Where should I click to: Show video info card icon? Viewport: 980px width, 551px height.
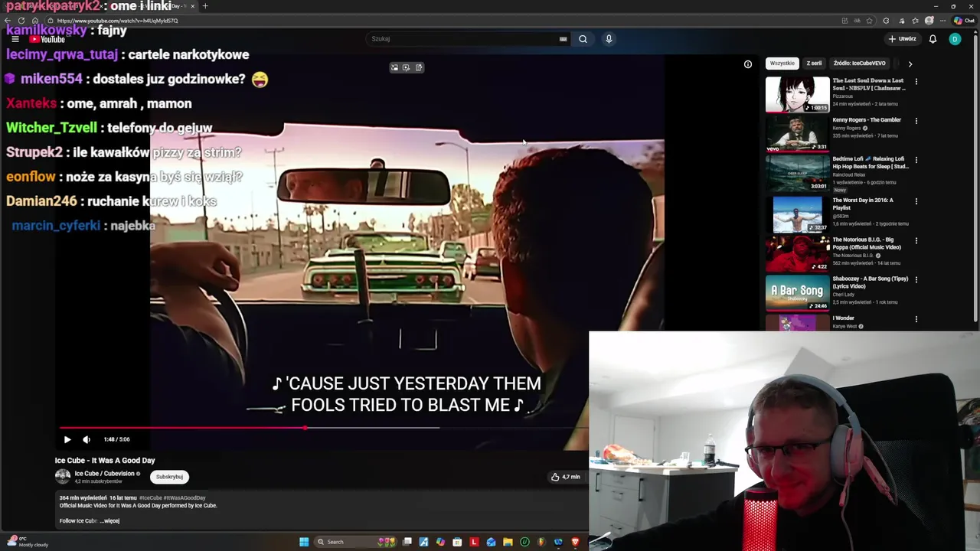748,64
